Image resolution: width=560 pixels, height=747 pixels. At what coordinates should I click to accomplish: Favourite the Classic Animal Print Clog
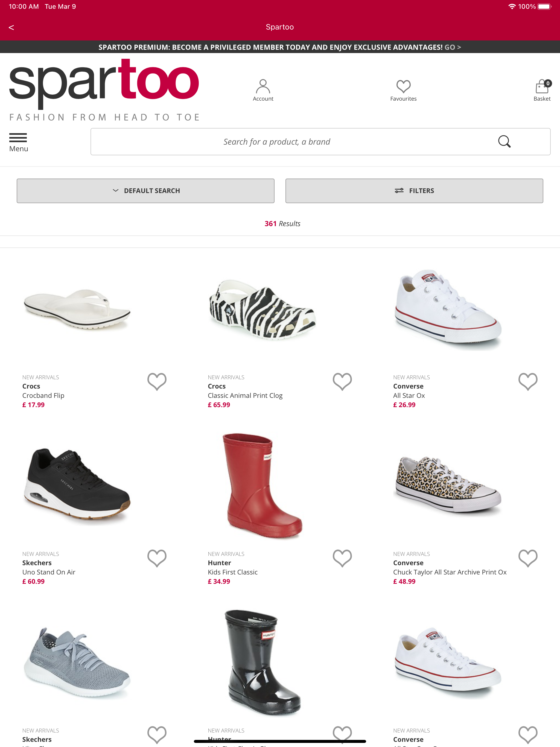click(342, 382)
